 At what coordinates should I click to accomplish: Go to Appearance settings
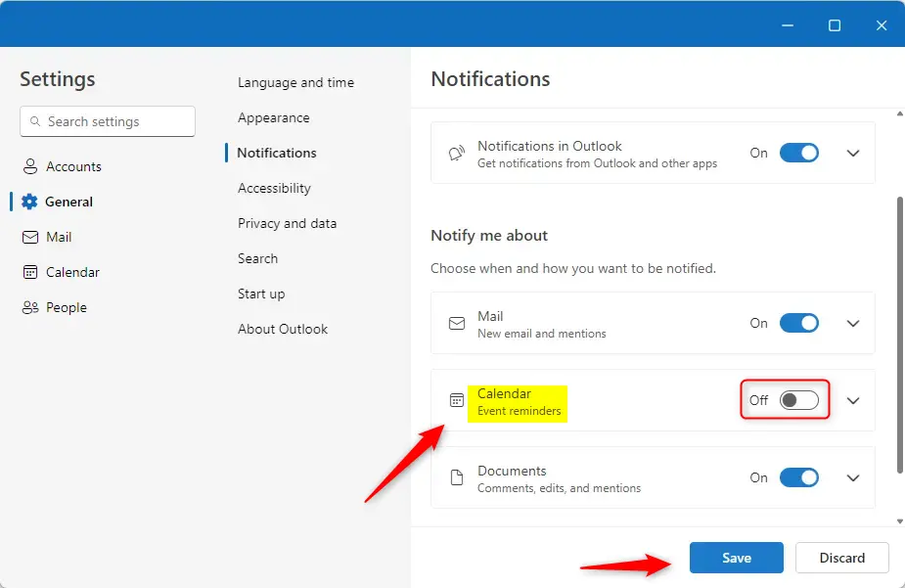(x=274, y=117)
